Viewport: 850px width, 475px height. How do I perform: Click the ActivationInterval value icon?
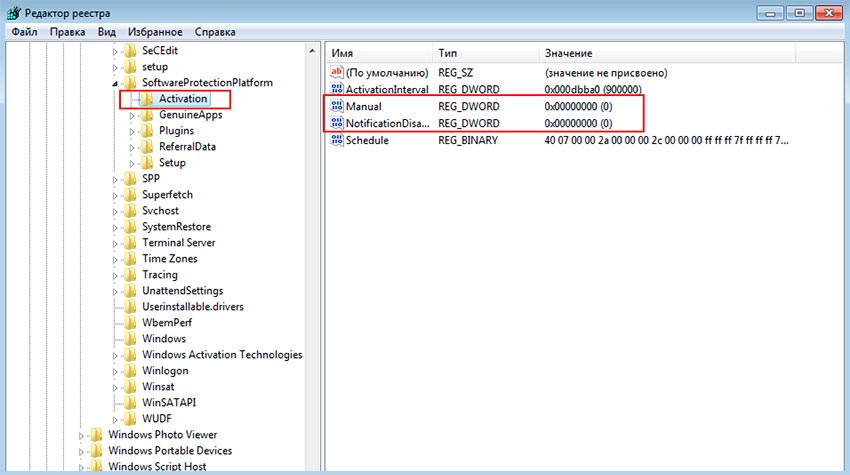click(336, 90)
